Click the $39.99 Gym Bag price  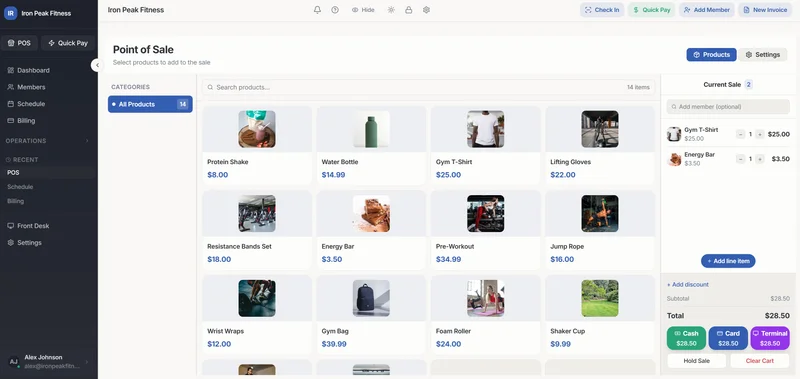click(334, 344)
